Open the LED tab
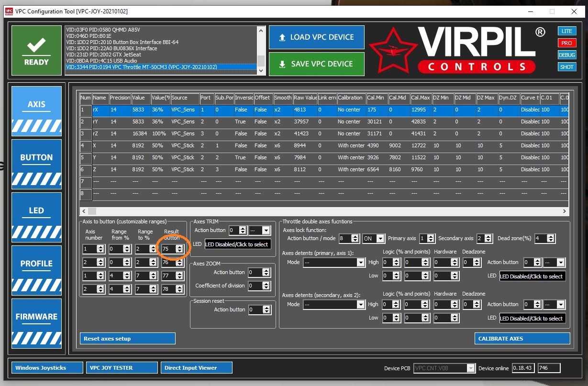 pos(36,217)
